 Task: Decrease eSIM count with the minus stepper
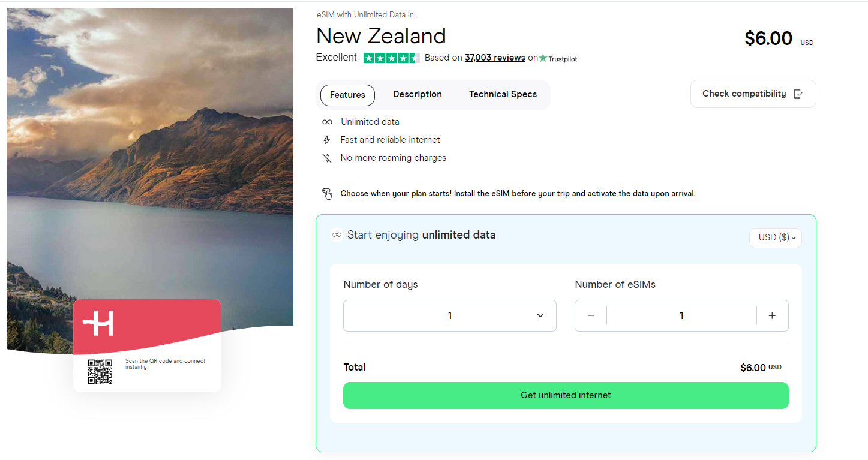coord(590,315)
